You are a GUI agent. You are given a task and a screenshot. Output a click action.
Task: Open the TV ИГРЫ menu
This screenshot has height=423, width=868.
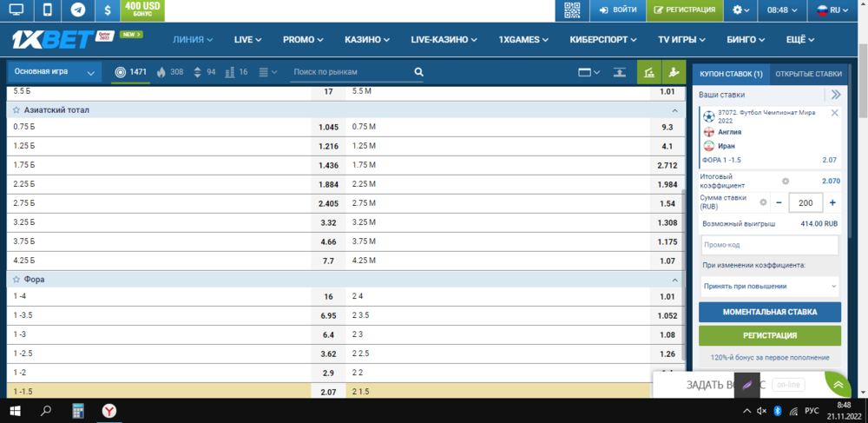(x=681, y=40)
